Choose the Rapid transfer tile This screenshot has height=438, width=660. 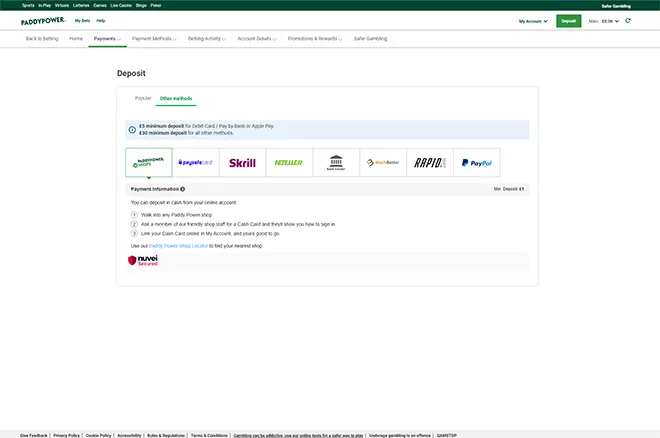tap(430, 162)
